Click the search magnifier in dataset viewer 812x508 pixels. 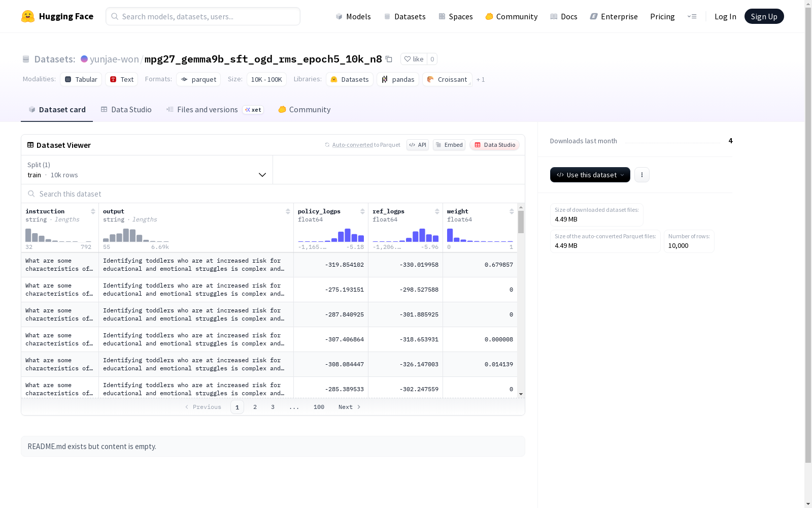(31, 194)
